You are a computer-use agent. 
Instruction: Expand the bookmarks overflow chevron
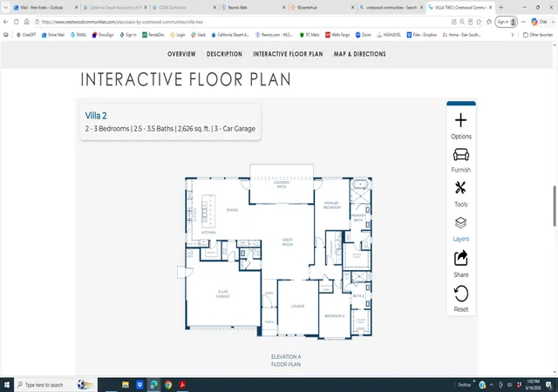(x=513, y=35)
